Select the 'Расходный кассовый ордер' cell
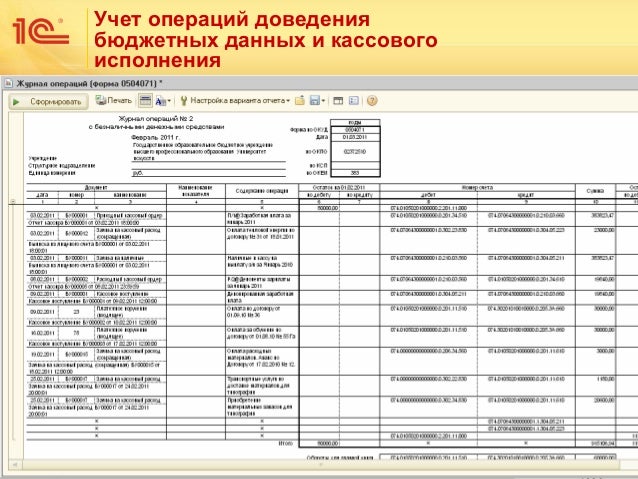Viewport: 638px width, 479px height. click(x=130, y=280)
